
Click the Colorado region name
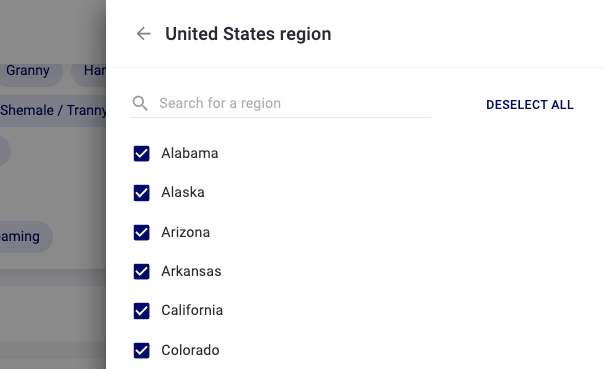click(190, 350)
